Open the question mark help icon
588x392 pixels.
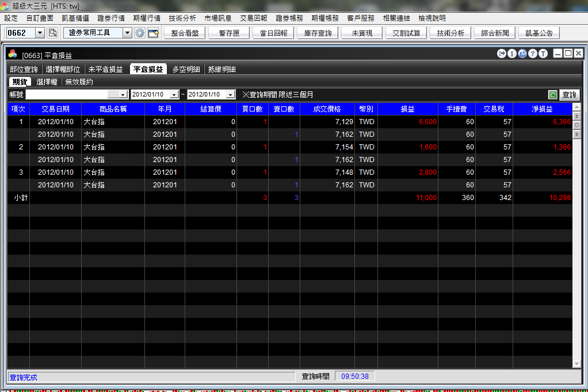[x=533, y=53]
